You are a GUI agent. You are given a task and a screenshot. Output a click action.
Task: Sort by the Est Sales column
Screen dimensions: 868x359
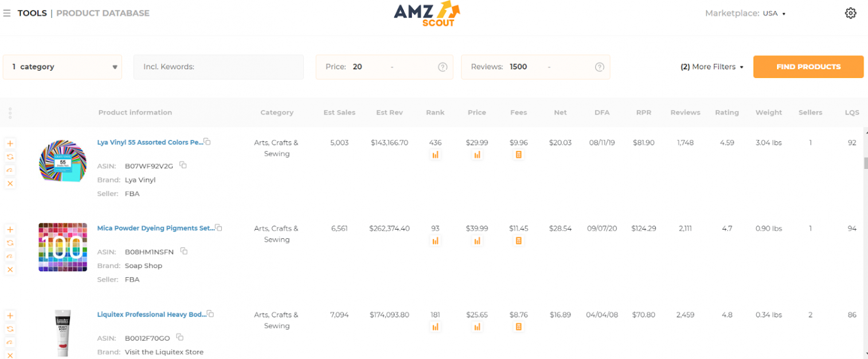(x=339, y=113)
